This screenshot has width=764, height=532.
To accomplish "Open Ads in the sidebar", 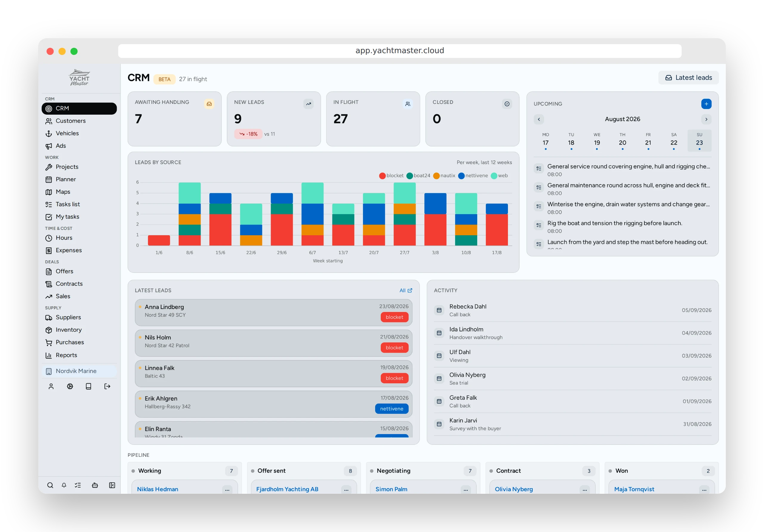I will point(79,146).
